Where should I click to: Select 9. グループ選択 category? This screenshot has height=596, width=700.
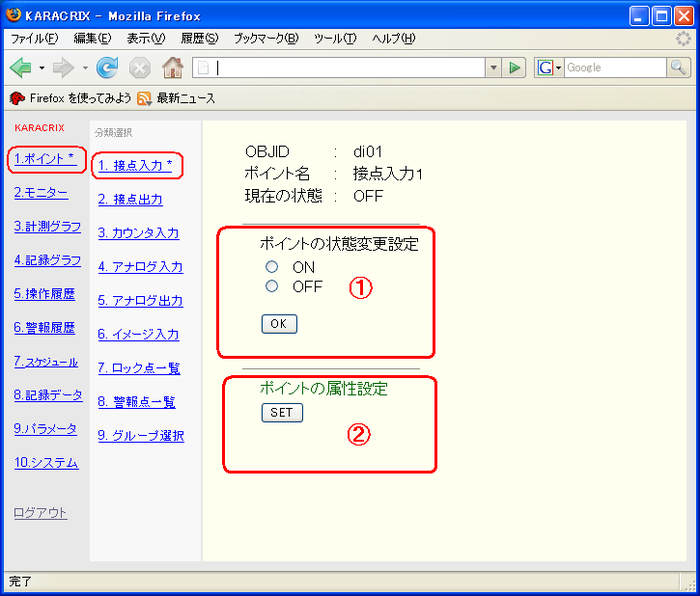coord(141,436)
